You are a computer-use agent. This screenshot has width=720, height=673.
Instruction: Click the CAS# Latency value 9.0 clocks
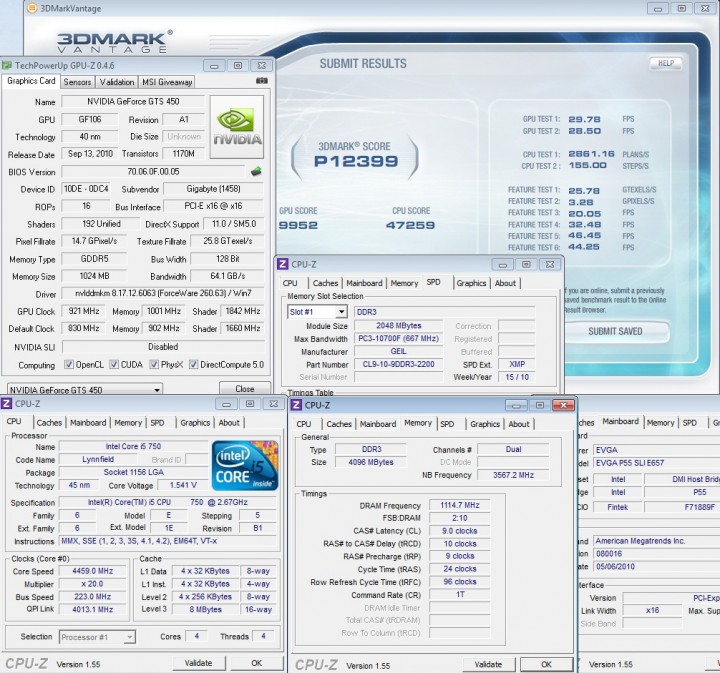pyautogui.click(x=460, y=531)
